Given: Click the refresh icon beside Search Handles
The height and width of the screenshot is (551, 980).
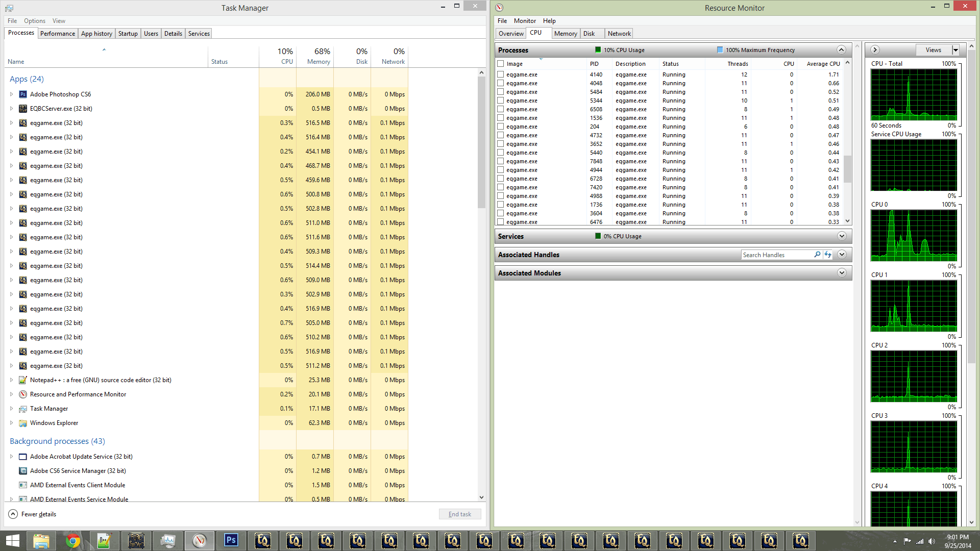Looking at the screenshot, I should click(x=828, y=255).
